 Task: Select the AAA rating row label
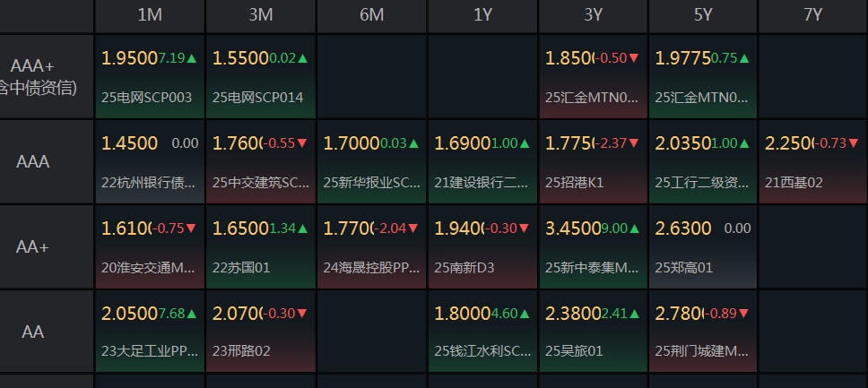33,161
